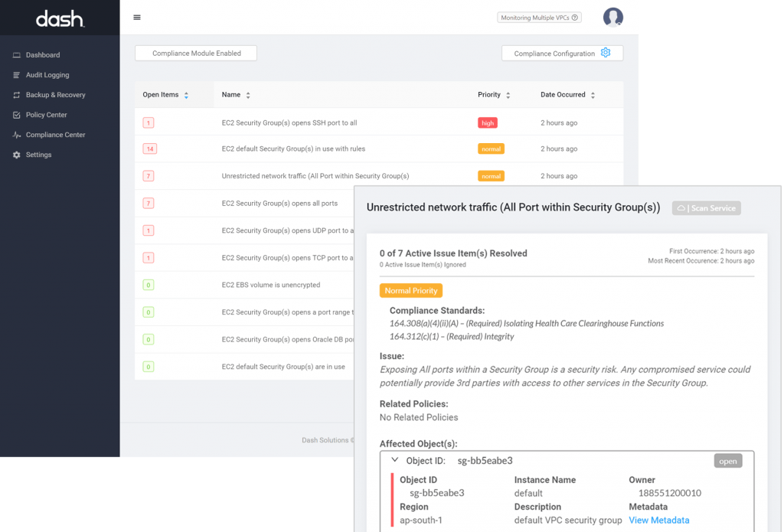The width and height of the screenshot is (784, 532).
Task: Click the Normal Priority label in detail panel
Action: [410, 291]
